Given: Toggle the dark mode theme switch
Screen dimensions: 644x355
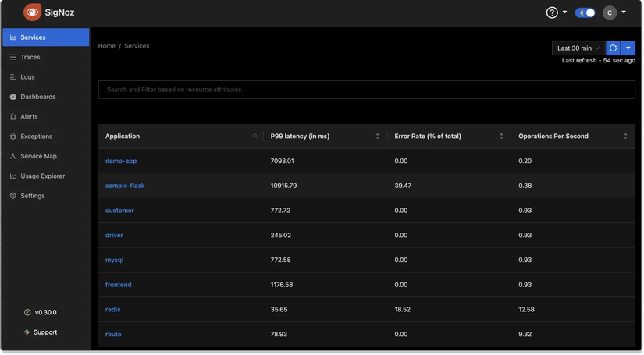Looking at the screenshot, I should (585, 12).
